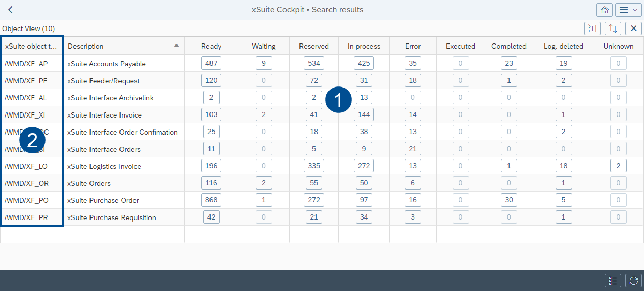Close the Object View panel
This screenshot has height=291, width=644.
[633, 28]
